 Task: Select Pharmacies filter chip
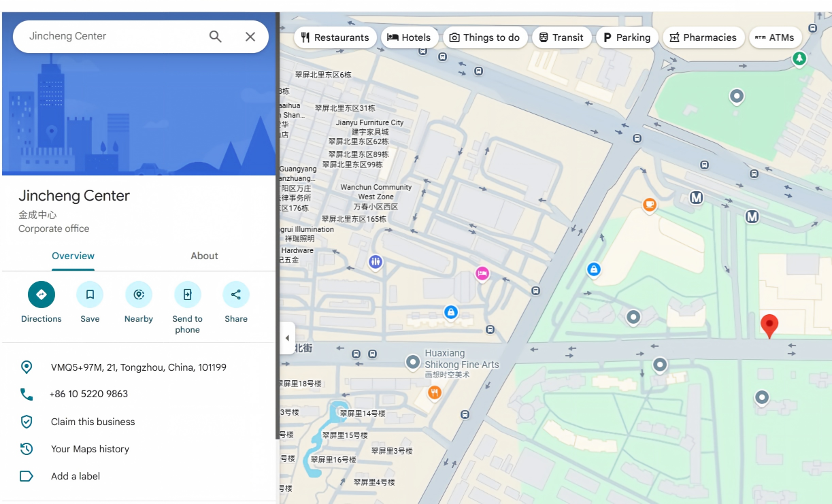click(703, 37)
